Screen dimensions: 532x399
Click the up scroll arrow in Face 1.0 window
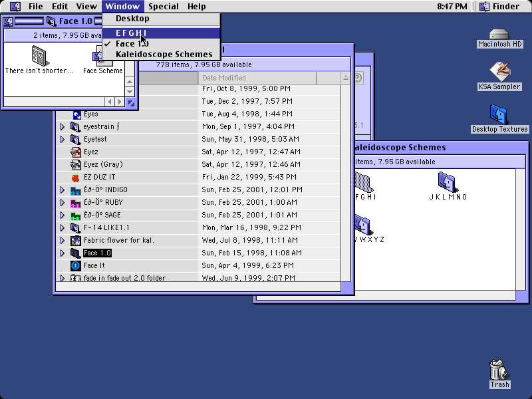pos(130,82)
